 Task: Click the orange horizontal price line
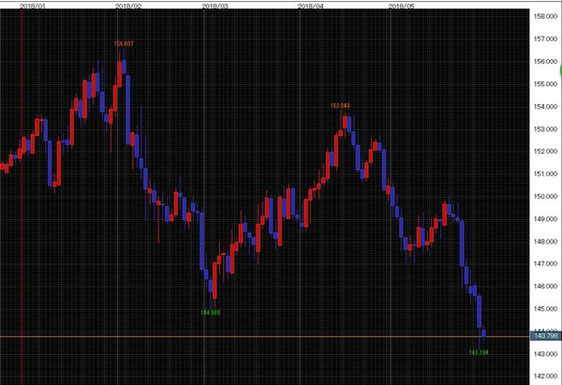click(x=265, y=337)
